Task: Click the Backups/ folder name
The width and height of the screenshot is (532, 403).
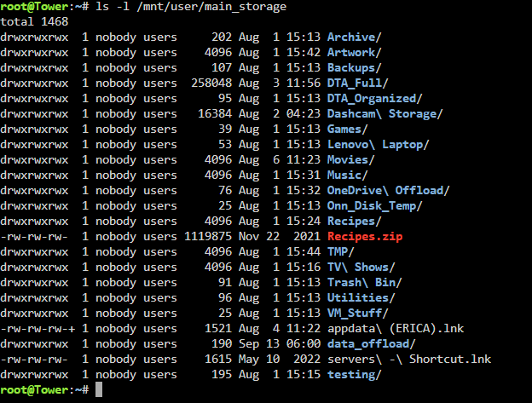Action: tap(354, 68)
